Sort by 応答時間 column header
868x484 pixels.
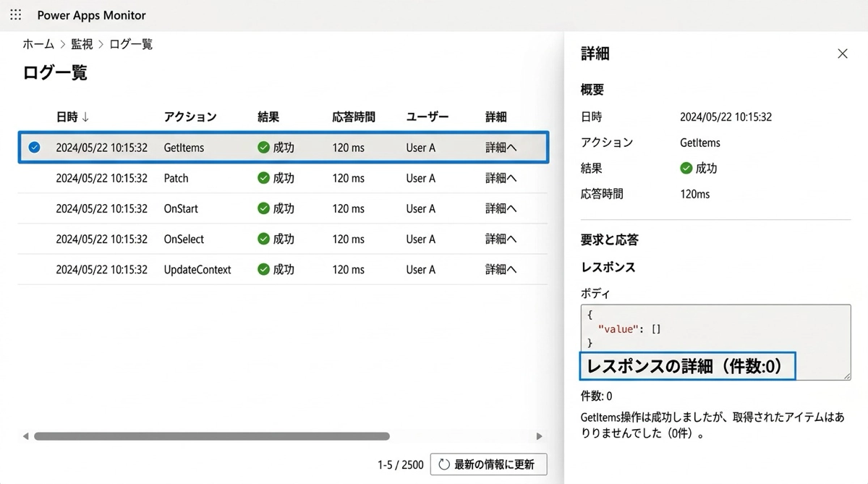(354, 117)
